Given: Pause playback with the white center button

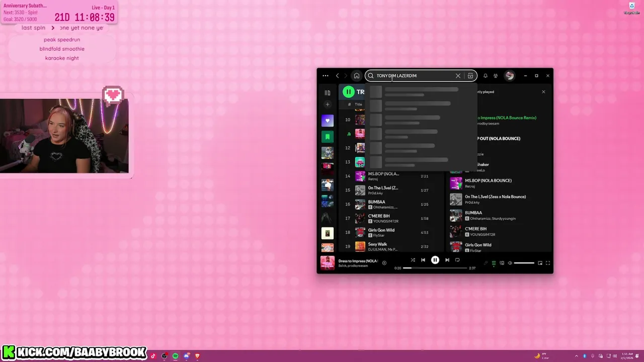Looking at the screenshot, I should click(x=435, y=260).
